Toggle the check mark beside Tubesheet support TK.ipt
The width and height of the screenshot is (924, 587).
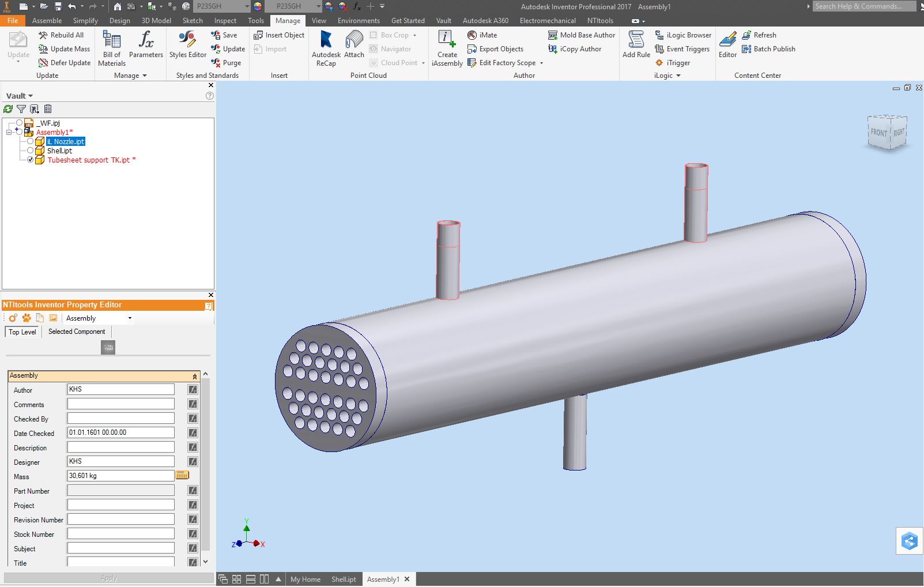31,160
